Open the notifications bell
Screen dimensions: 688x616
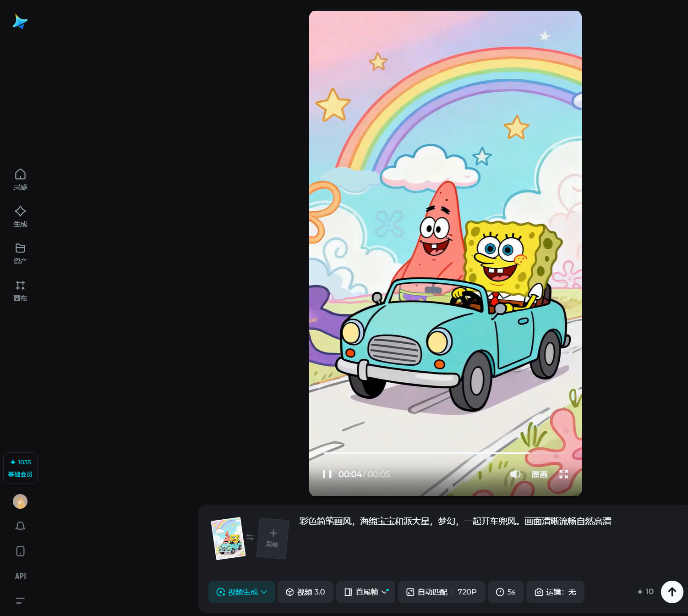click(x=20, y=526)
